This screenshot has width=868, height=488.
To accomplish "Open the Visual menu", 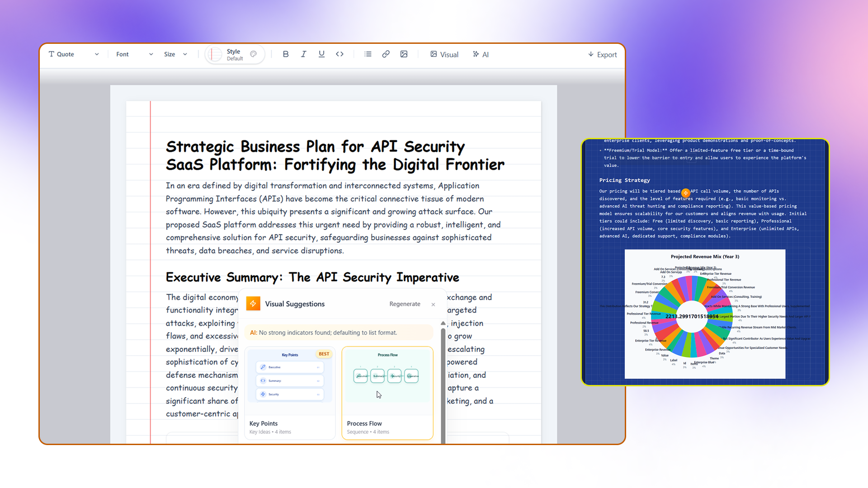I will [x=444, y=54].
